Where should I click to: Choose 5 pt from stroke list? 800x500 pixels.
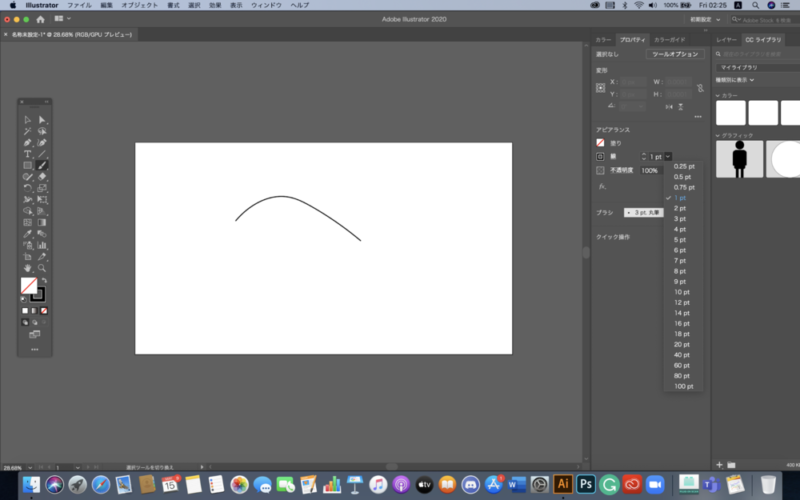click(680, 240)
